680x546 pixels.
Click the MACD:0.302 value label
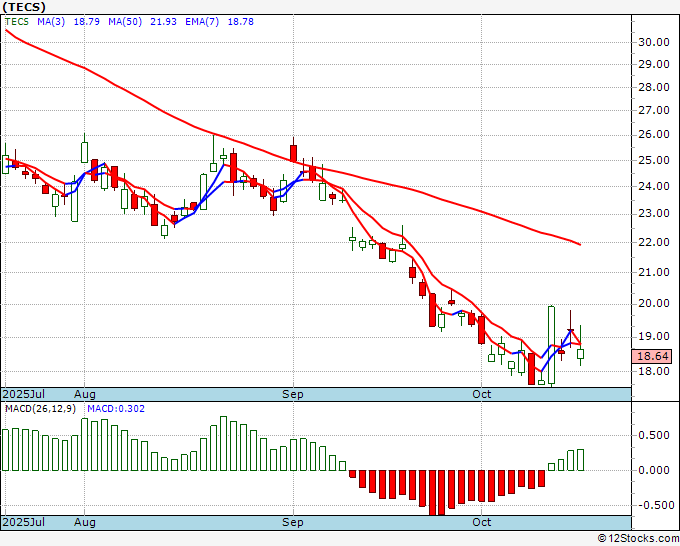(x=116, y=409)
